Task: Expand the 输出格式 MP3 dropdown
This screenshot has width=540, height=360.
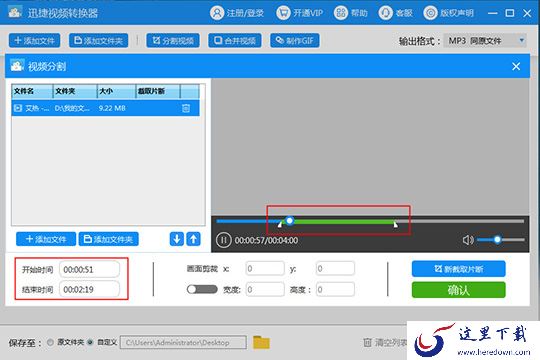Action: tap(485, 41)
